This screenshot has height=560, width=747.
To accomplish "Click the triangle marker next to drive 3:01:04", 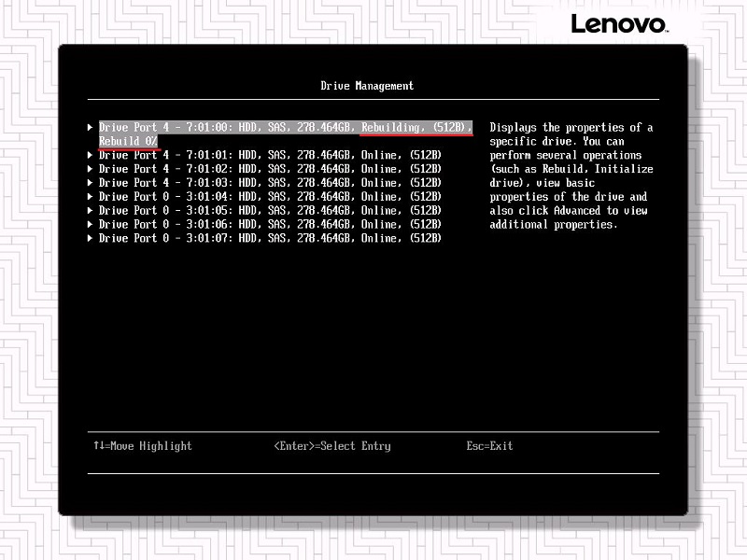I will (91, 197).
